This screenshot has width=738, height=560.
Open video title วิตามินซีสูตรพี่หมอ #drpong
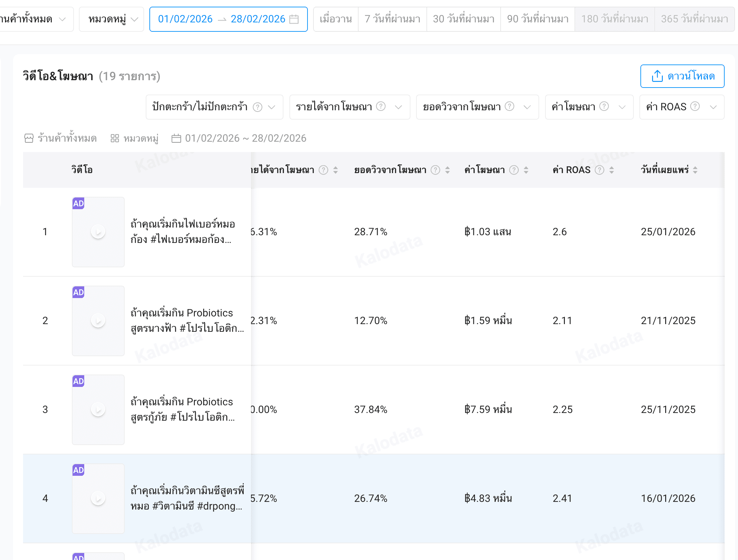(187, 498)
